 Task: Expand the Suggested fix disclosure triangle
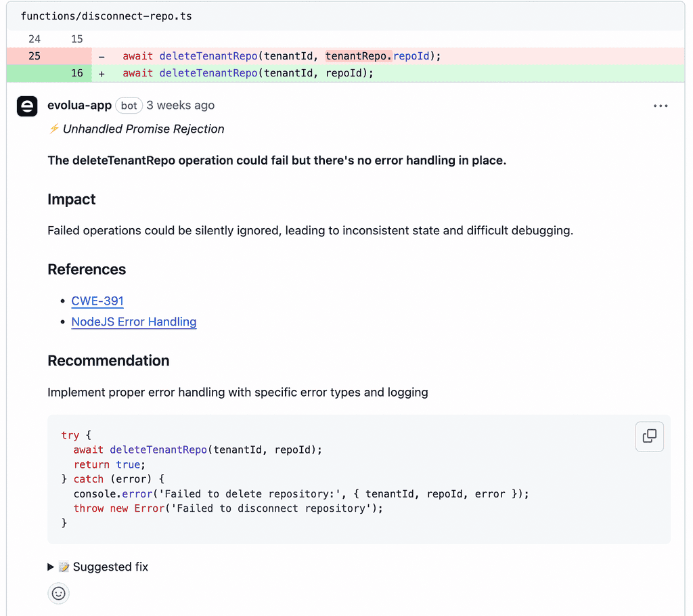tap(51, 567)
